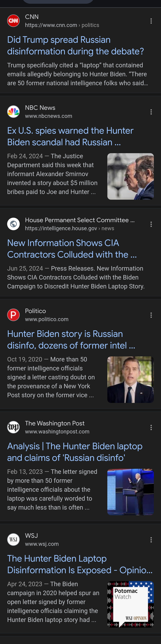Open more options for WSJ result
This screenshot has height=644, width=161.
coord(151,540)
